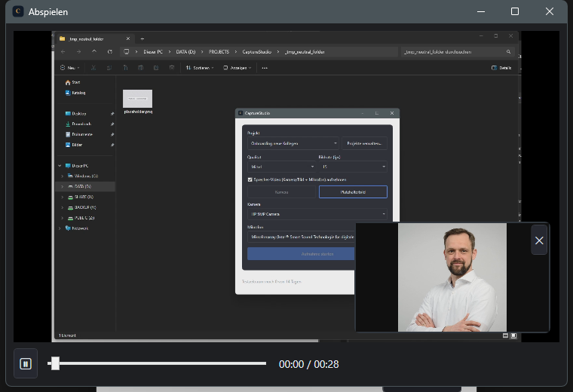573x392 pixels.
Task: Expand the Netzwerk tree node
Action: 60,228
